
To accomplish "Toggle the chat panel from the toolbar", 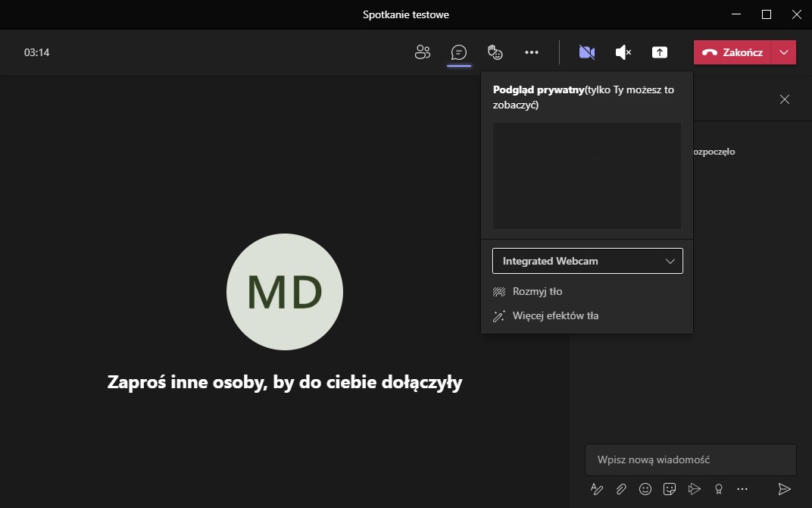I will 458,52.
